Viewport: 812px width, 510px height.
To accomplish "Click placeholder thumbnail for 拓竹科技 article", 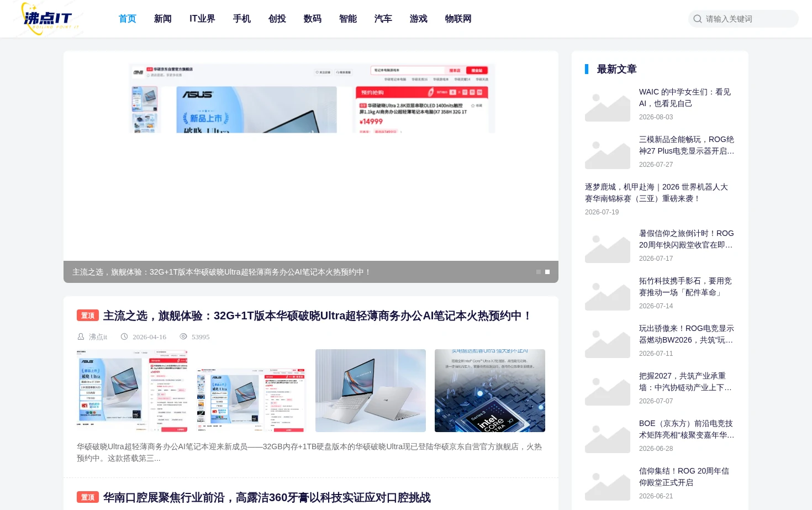I will point(608,293).
